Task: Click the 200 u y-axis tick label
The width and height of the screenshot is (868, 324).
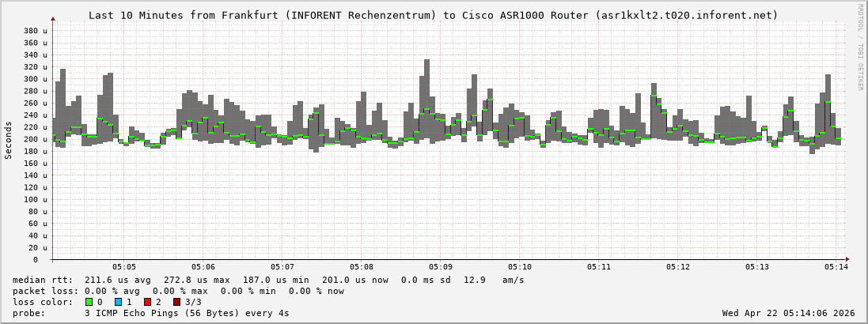Action: [x=35, y=139]
